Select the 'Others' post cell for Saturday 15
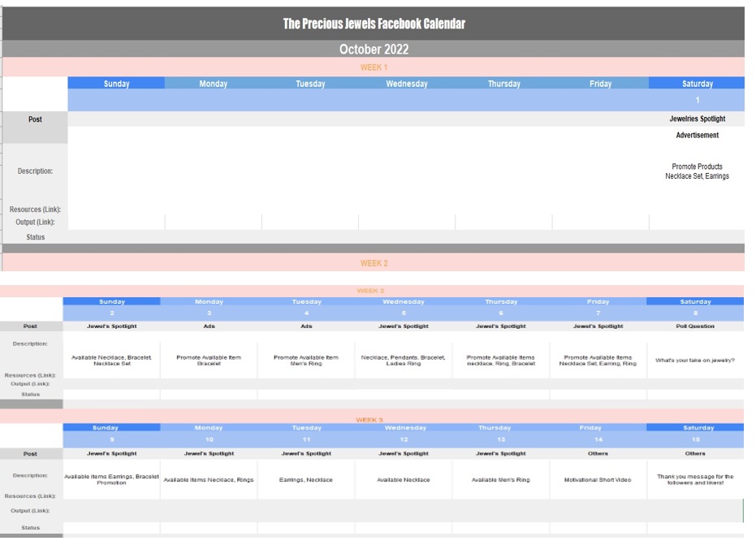 click(x=695, y=453)
